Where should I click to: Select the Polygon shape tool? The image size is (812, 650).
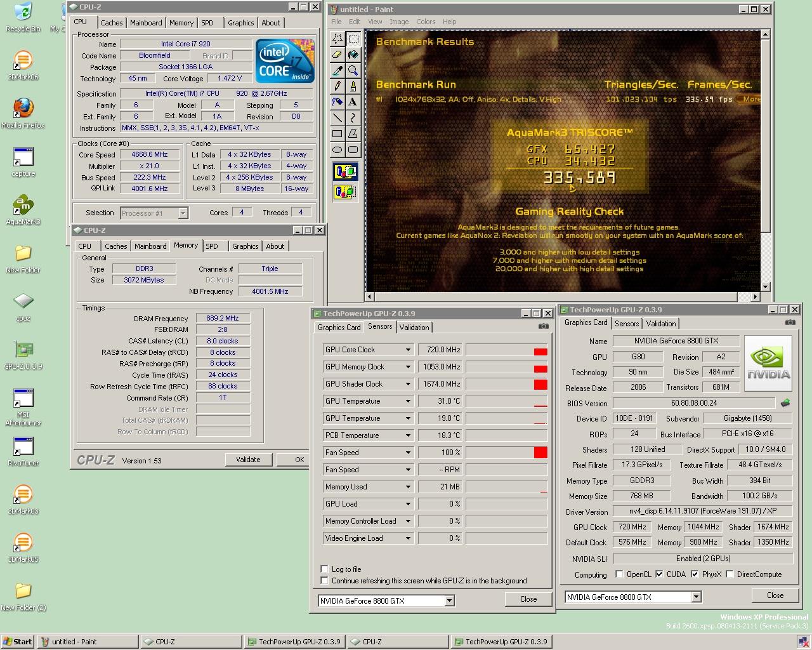click(x=353, y=133)
